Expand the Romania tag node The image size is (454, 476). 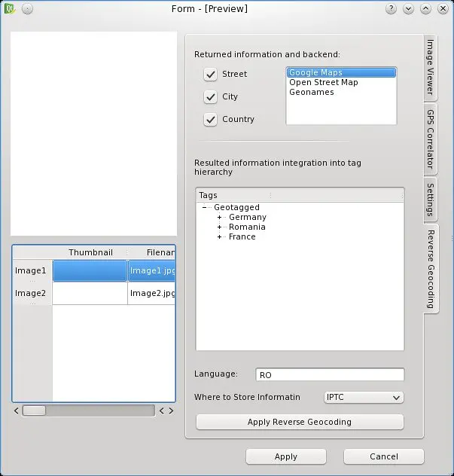pos(219,227)
